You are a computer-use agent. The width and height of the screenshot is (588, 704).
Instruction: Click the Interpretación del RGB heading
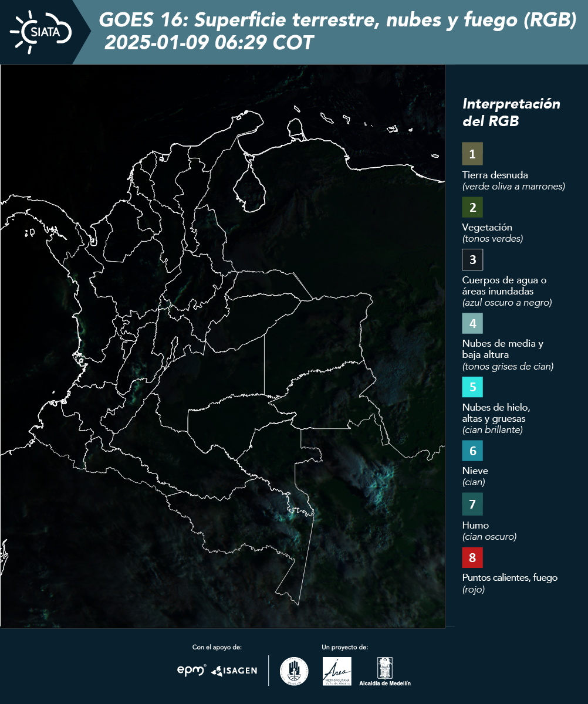511,113
